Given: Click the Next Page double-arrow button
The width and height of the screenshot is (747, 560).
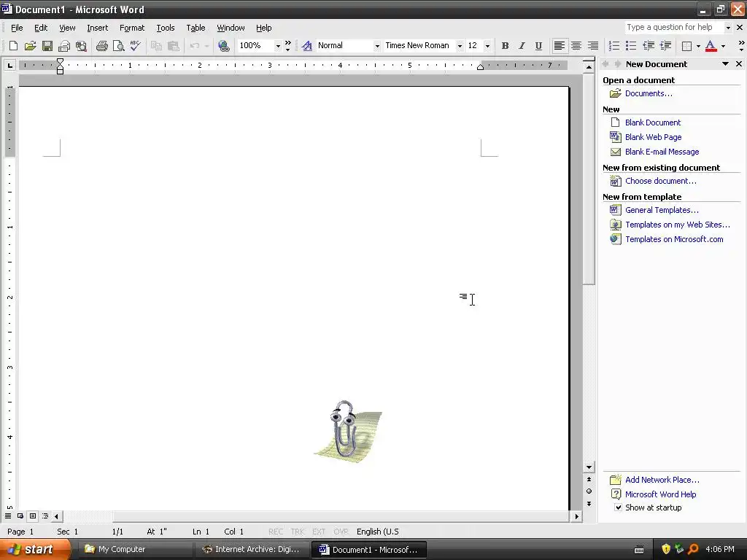Looking at the screenshot, I should [589, 504].
